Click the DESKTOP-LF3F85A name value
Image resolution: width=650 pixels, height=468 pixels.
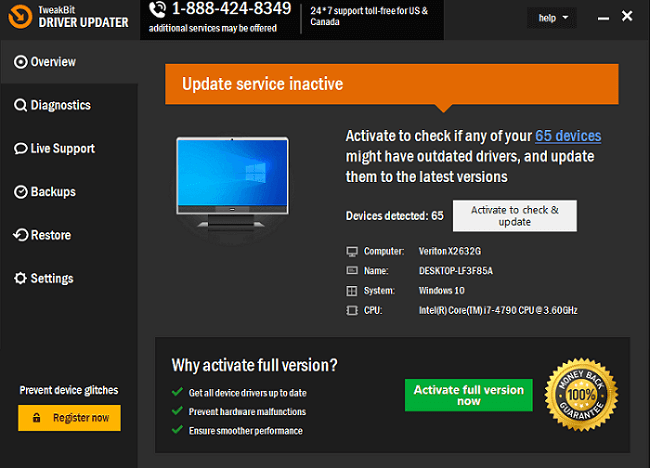pyautogui.click(x=456, y=271)
